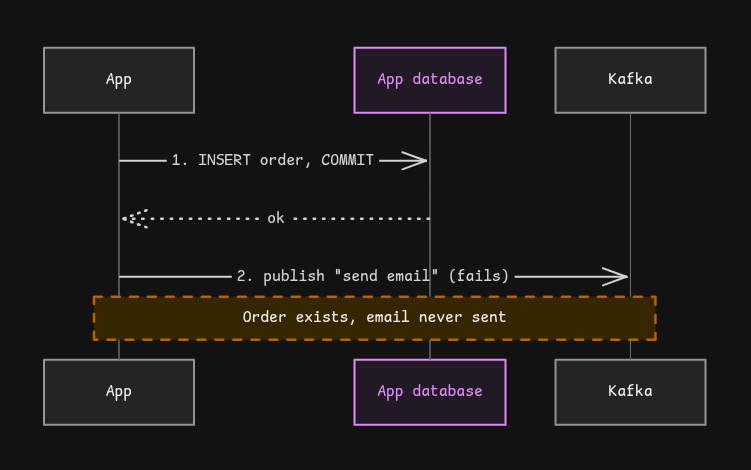
Task: Click the '1. INSERT order, COMMIT' message label
Action: point(273,160)
